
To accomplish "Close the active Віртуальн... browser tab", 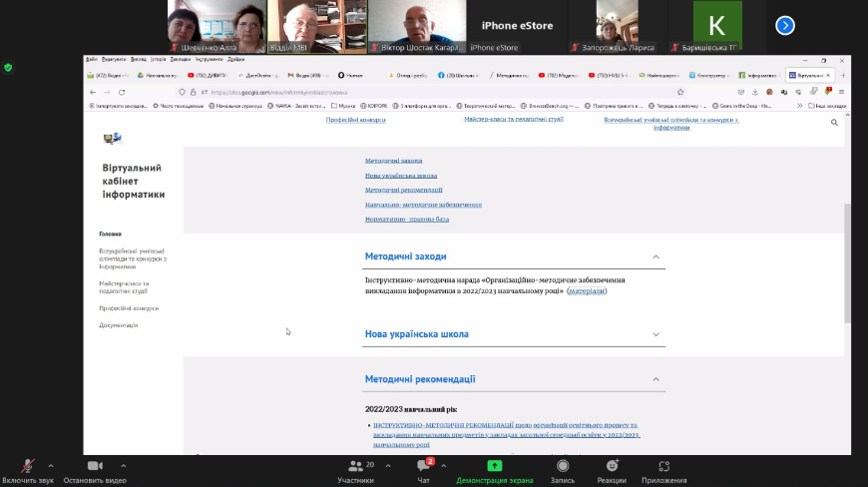I will pyautogui.click(x=828, y=75).
